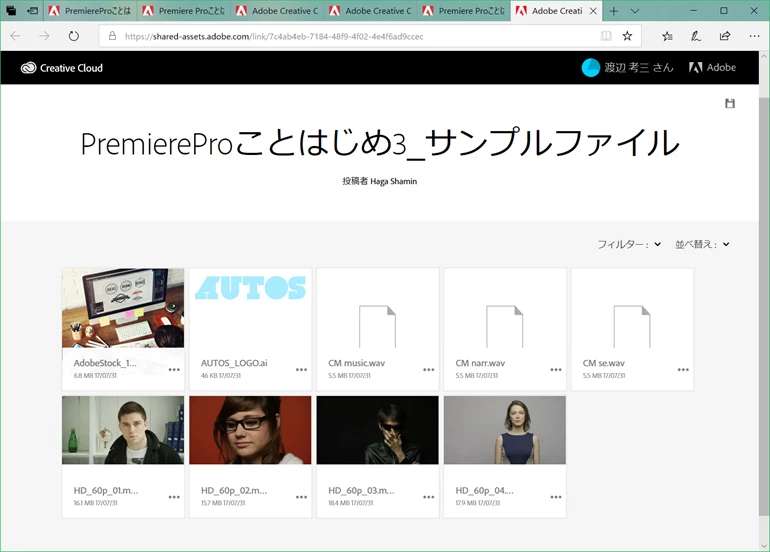Click the share icon in browser toolbar
770x552 pixels.
[725, 36]
